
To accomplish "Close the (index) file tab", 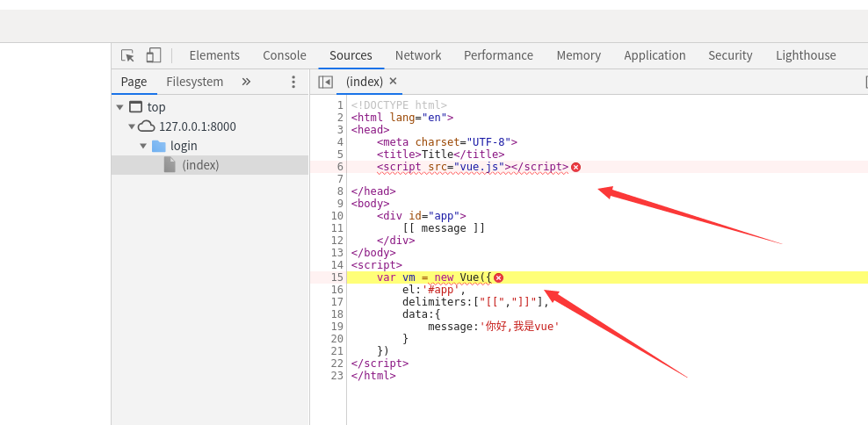I will (393, 81).
